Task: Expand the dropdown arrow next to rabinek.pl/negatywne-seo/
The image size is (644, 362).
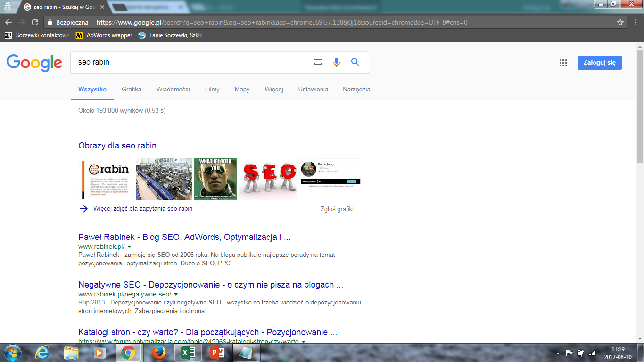Action: tap(176, 294)
